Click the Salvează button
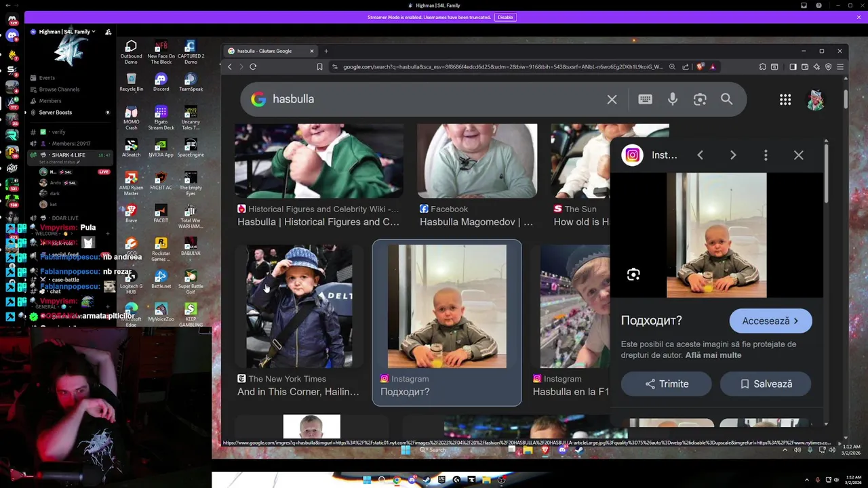 [x=766, y=384]
